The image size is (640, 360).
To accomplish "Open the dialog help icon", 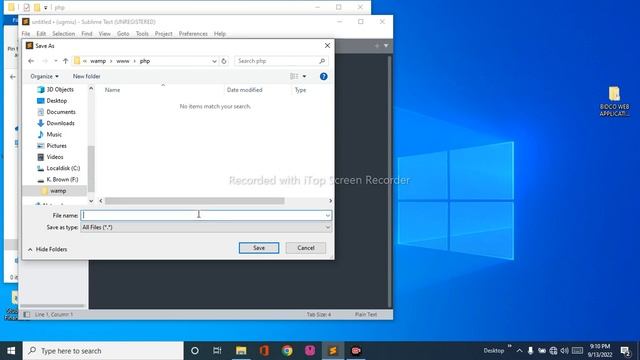I will [324, 76].
